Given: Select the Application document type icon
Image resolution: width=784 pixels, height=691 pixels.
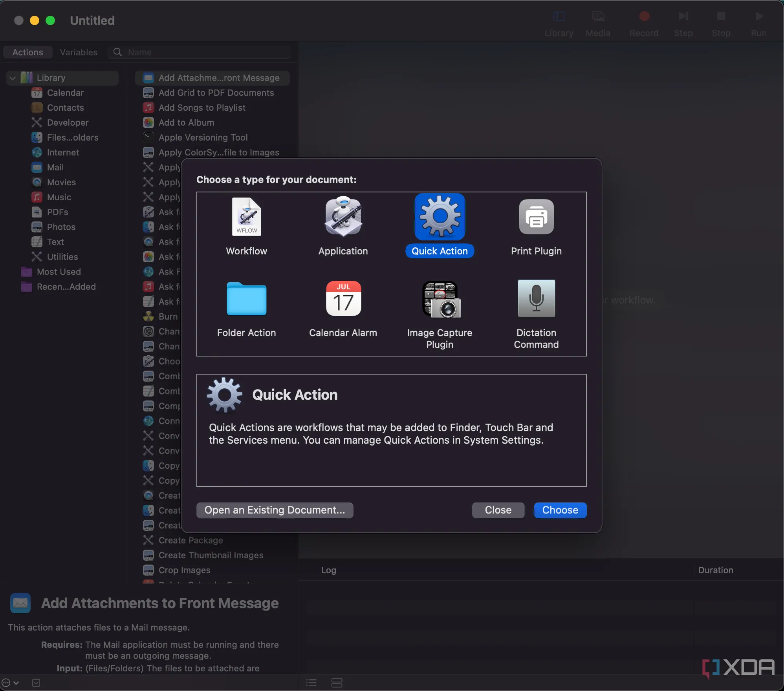Looking at the screenshot, I should (x=343, y=217).
